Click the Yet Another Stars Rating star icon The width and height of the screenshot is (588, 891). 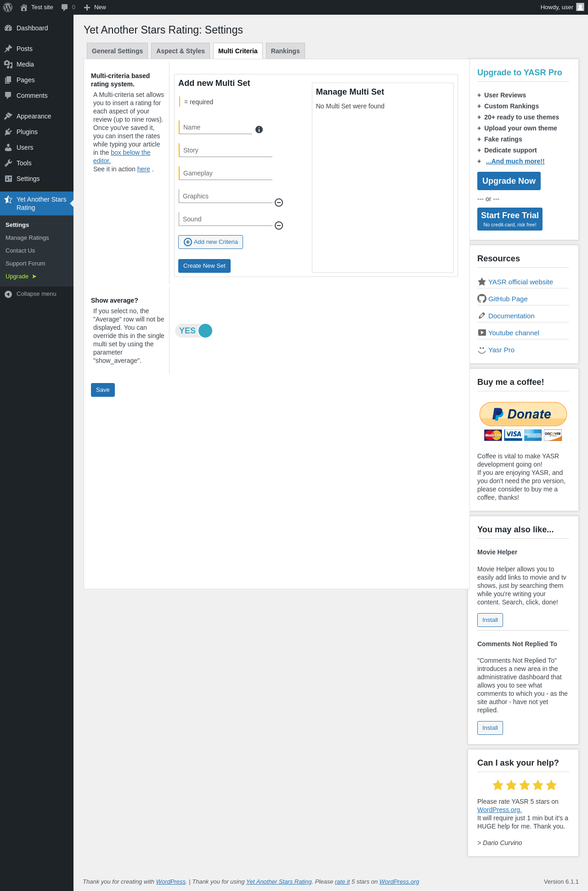(x=8, y=199)
